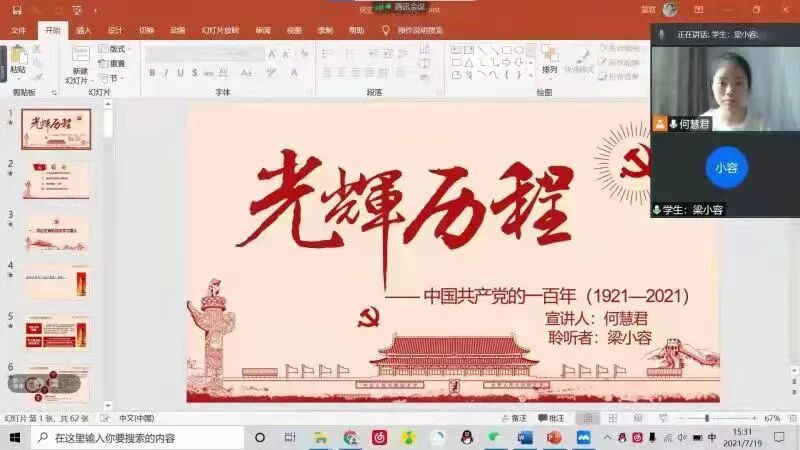
Task: Open Task View on the taskbar
Action: (289, 438)
